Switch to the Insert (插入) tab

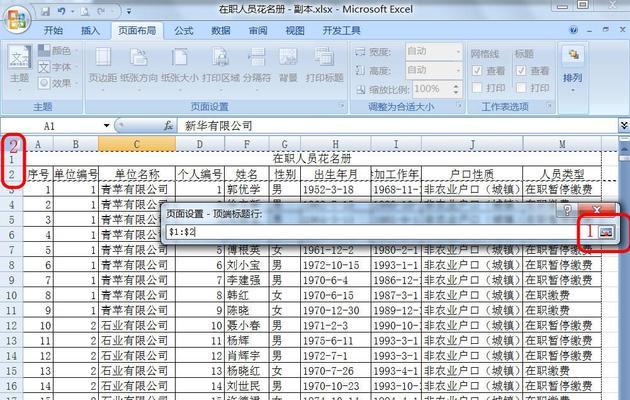click(x=90, y=31)
